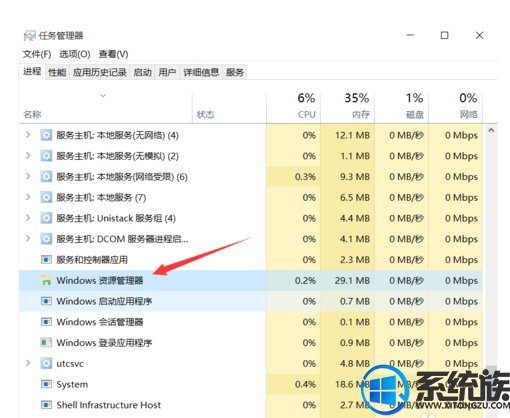The height and width of the screenshot is (418, 510).
Task: Sort by the 状态 column header
Action: click(229, 107)
